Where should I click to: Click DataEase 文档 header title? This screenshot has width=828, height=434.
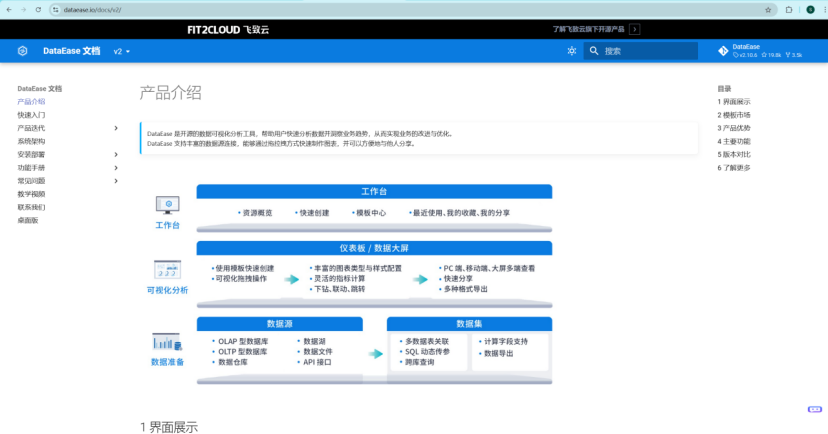(x=71, y=51)
